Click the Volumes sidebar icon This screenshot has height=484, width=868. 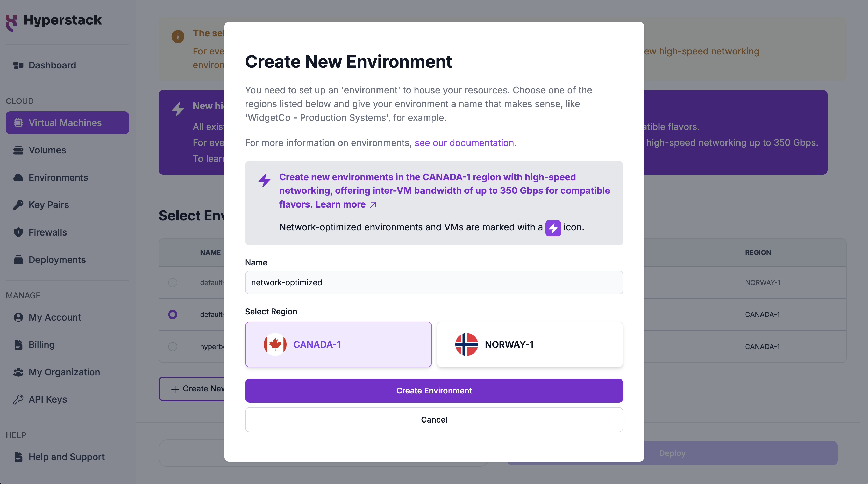18,150
